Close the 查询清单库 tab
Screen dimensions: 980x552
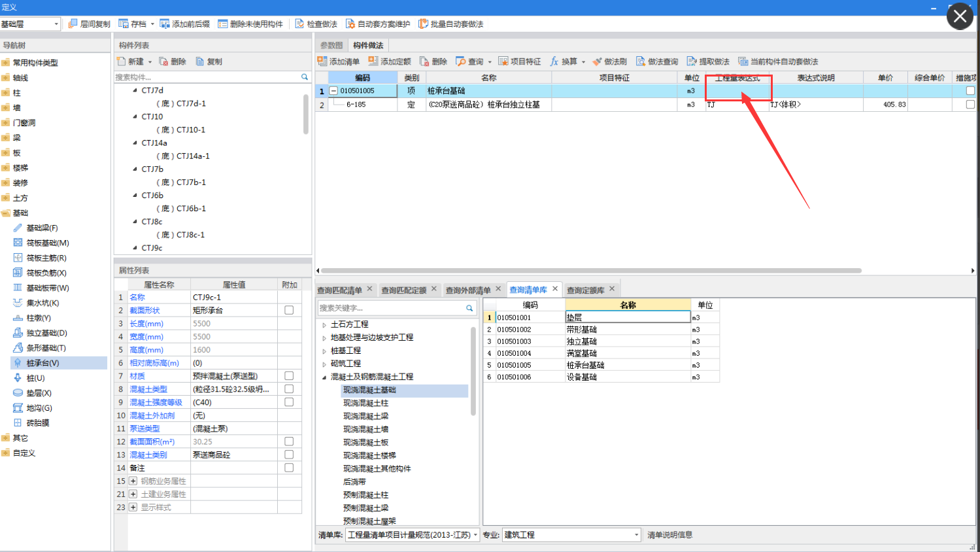(x=555, y=288)
